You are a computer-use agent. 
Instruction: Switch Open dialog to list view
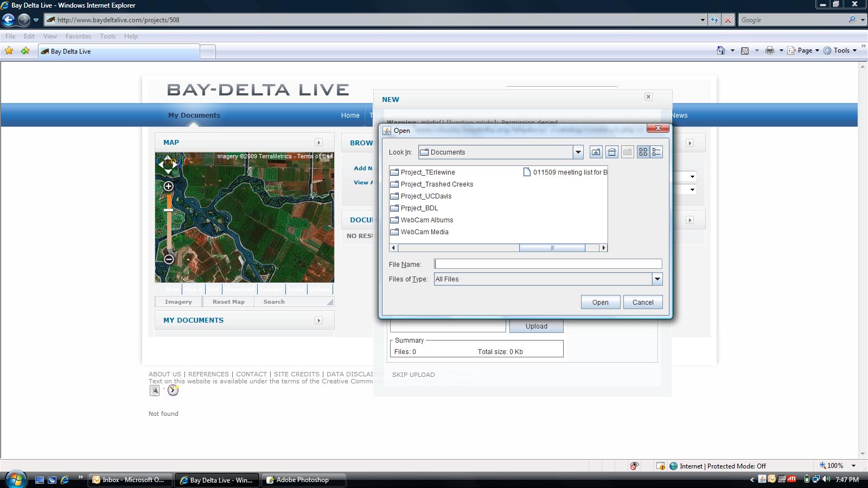643,152
